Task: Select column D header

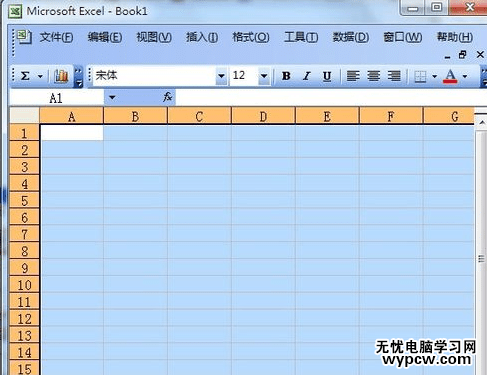Action: point(263,117)
